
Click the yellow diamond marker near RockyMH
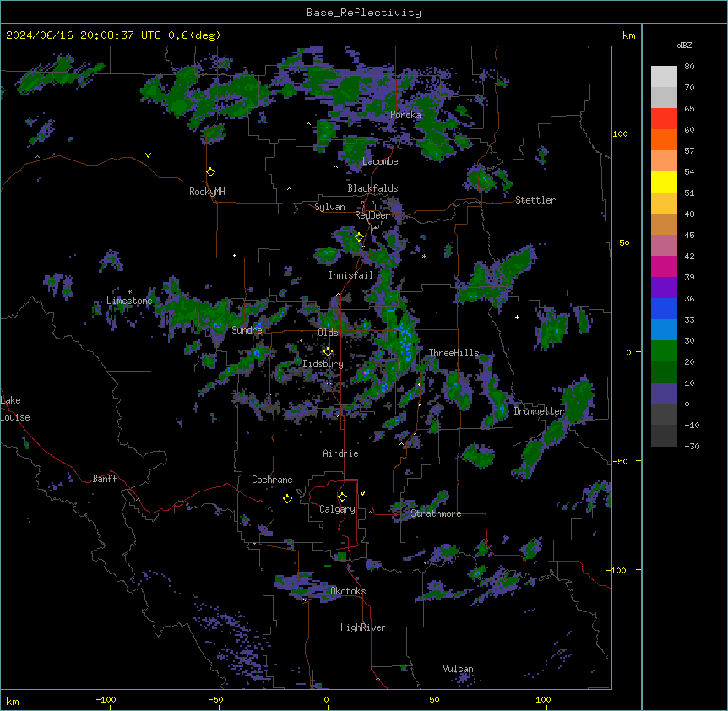click(x=211, y=172)
